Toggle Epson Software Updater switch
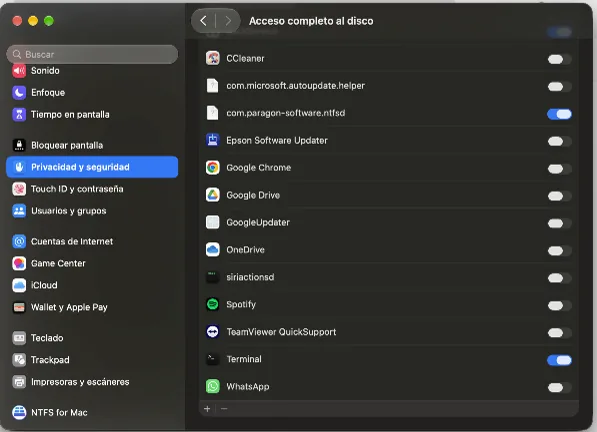This screenshot has width=597, height=432. click(x=559, y=141)
